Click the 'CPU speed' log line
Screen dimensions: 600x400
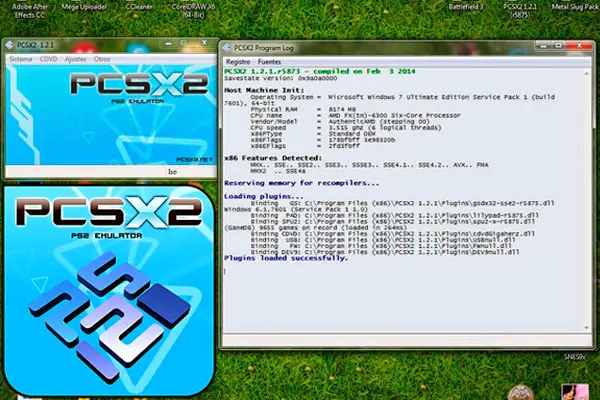[x=346, y=127]
